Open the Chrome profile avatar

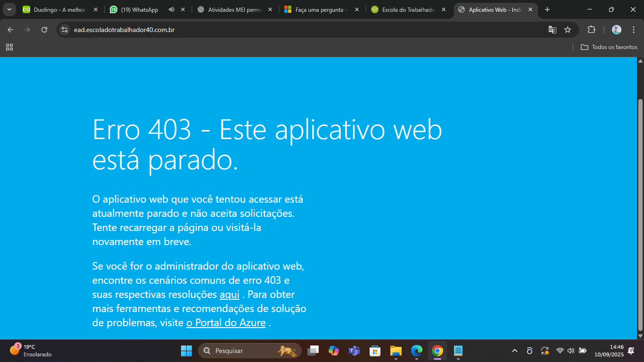[x=617, y=30]
